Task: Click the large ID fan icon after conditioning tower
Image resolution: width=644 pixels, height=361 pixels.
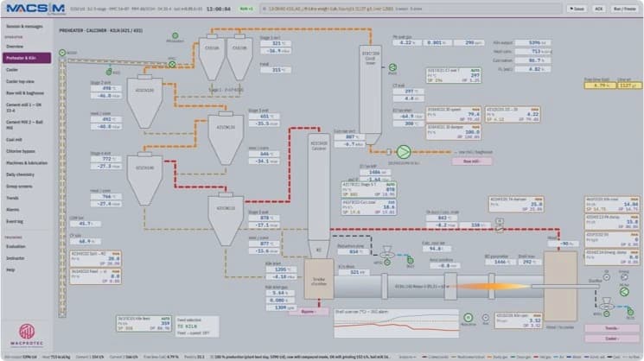Action: pos(404,152)
